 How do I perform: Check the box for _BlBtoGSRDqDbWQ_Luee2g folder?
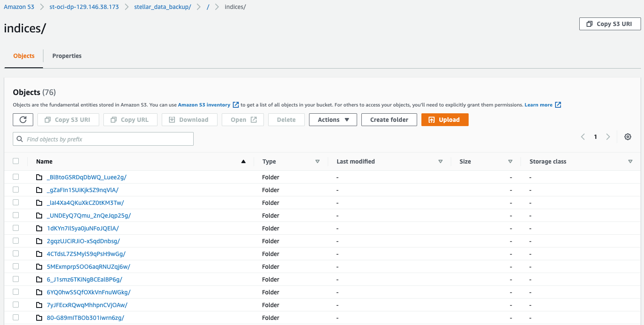16,177
